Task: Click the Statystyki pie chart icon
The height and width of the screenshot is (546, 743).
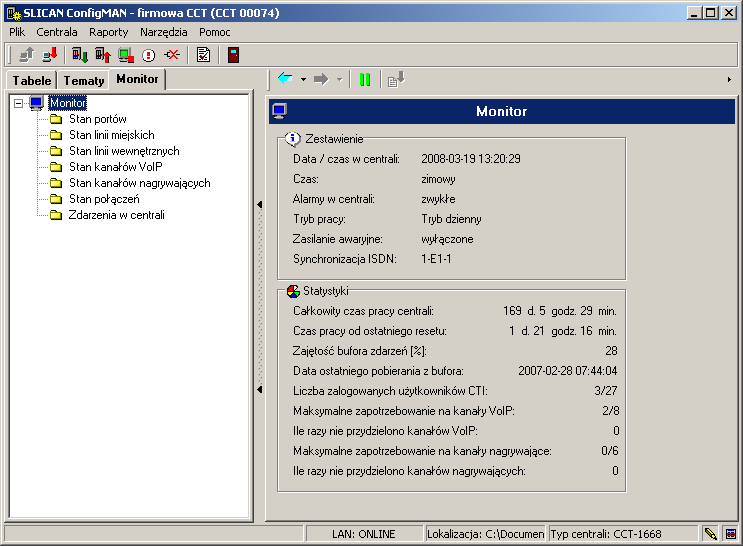Action: [x=293, y=291]
